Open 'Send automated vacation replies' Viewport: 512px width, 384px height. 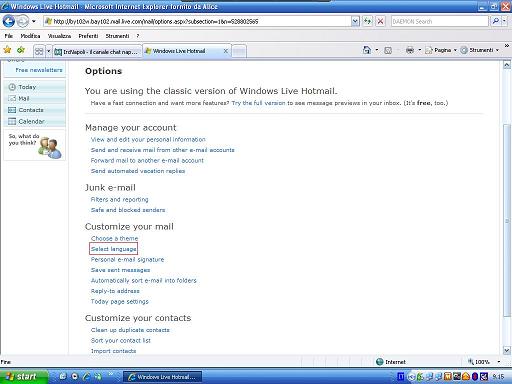(x=138, y=171)
